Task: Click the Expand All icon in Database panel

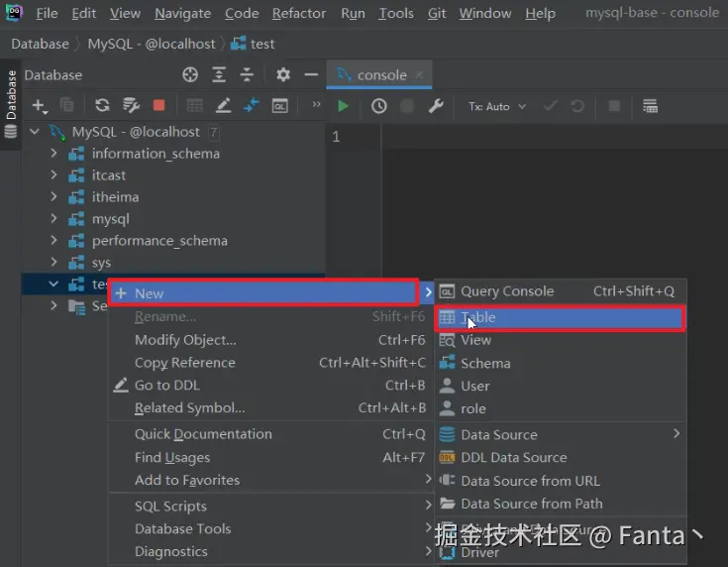Action: (x=219, y=74)
